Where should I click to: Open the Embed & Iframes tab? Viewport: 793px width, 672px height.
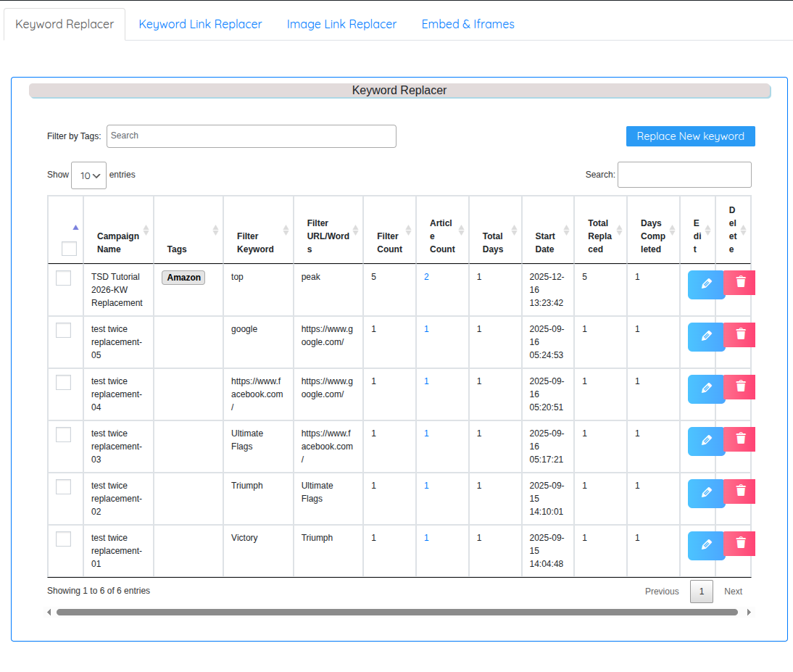pyautogui.click(x=468, y=24)
